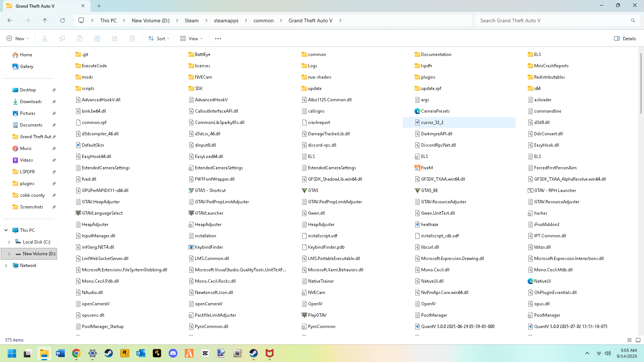Open LSPDFR pinned folder in sidebar
Screen dimensions: 644x362
point(27,172)
